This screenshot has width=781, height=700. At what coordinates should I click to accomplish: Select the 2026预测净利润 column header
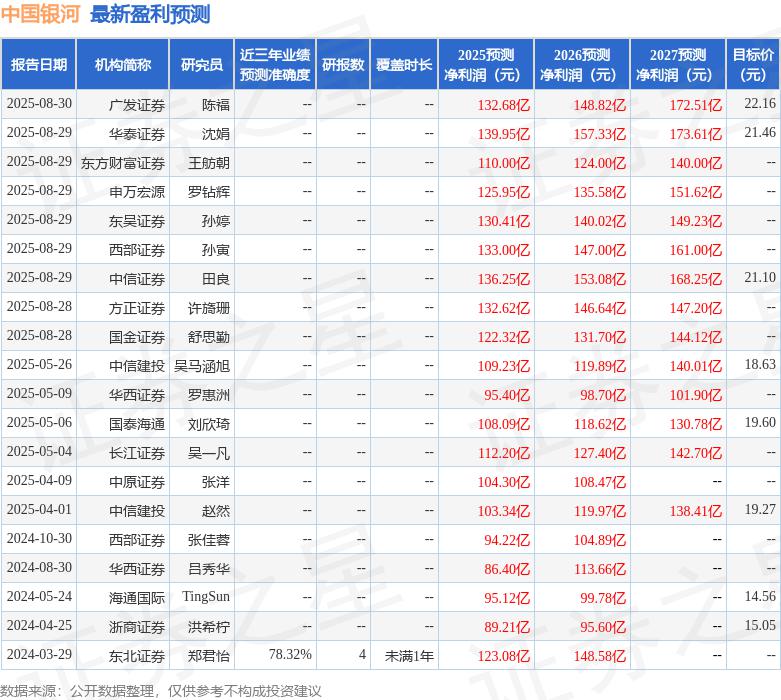pos(582,65)
